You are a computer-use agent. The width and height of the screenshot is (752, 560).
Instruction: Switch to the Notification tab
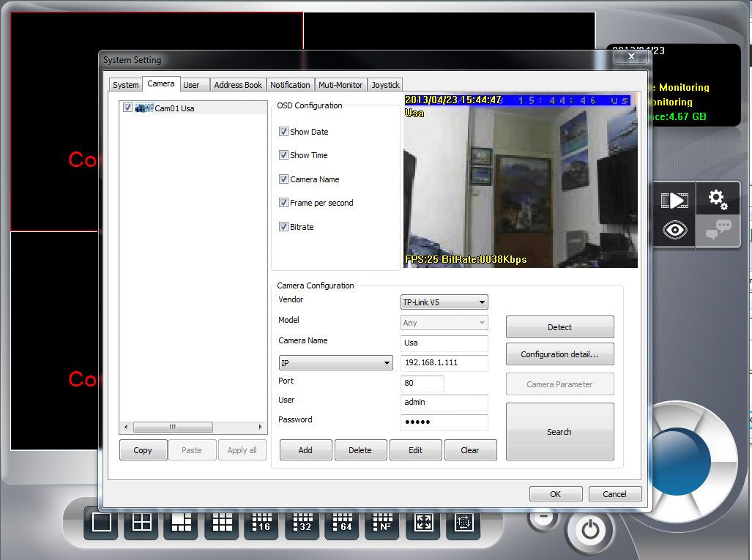click(290, 85)
